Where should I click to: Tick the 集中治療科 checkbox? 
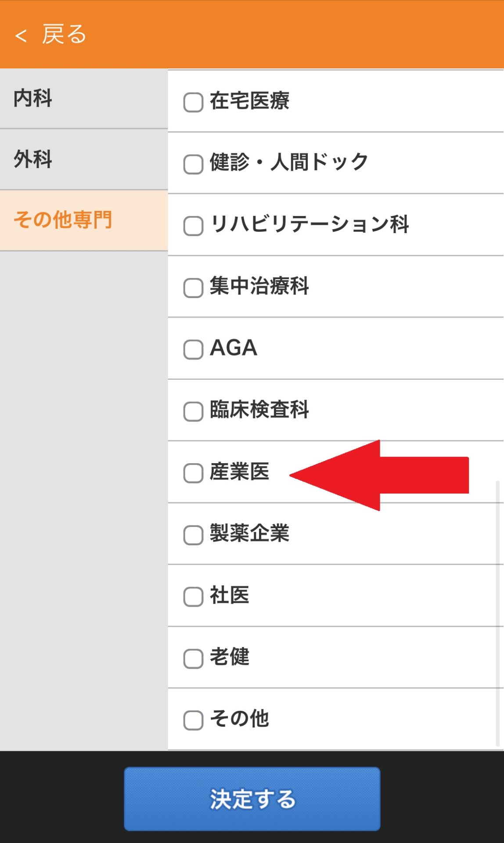click(193, 288)
